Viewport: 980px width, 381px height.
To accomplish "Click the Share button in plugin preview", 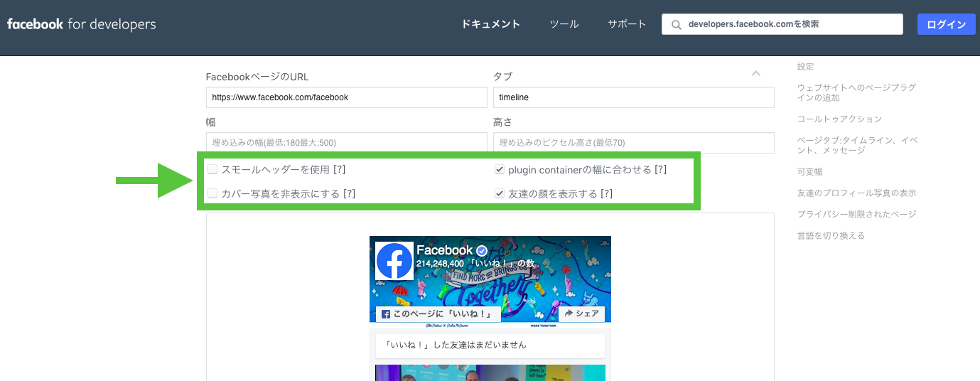I will [581, 313].
